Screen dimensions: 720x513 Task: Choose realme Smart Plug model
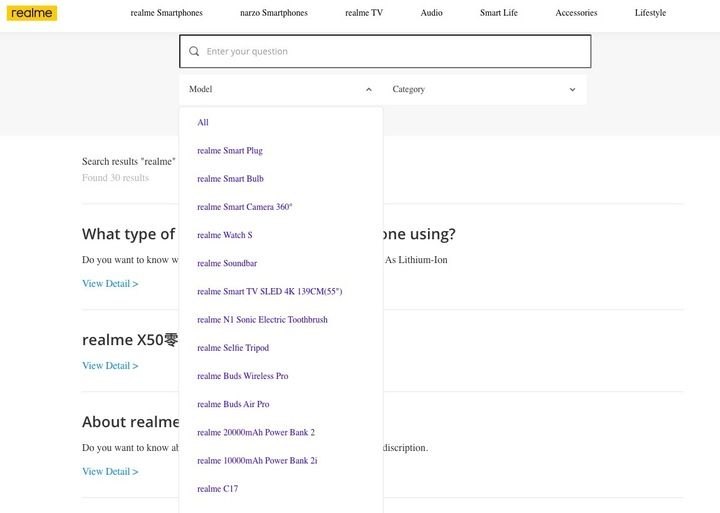(230, 151)
